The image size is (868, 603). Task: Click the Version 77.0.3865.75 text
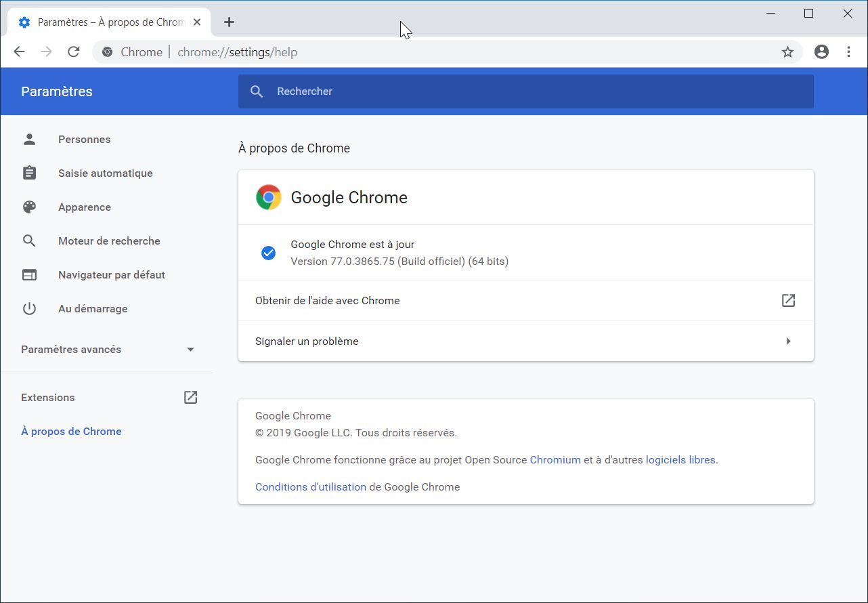tap(399, 261)
